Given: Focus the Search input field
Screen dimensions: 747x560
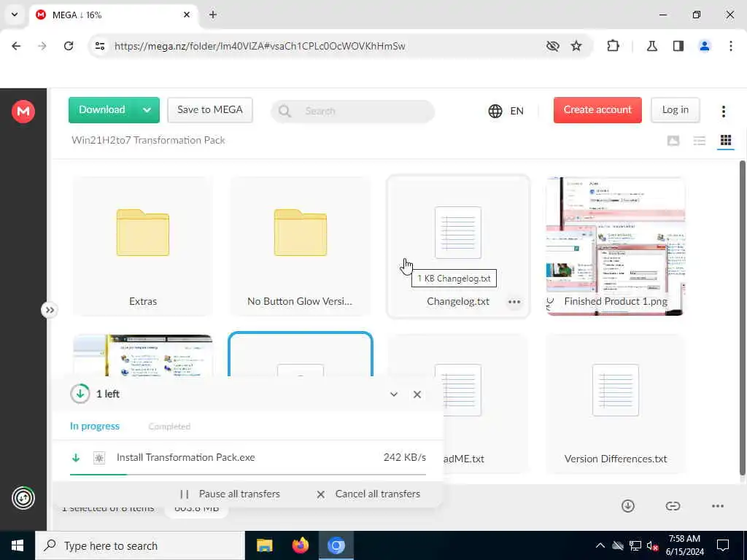Looking at the screenshot, I should point(352,111).
